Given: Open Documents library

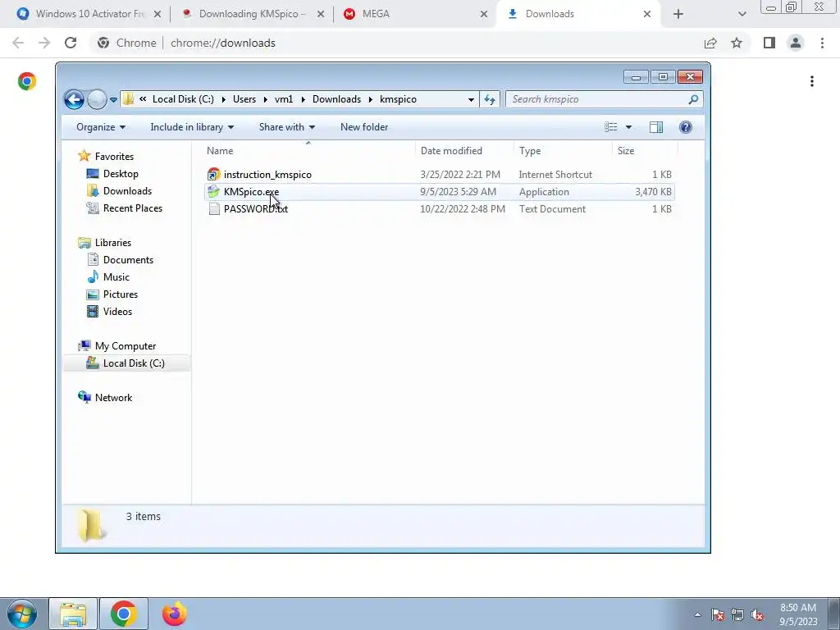Looking at the screenshot, I should (x=128, y=260).
